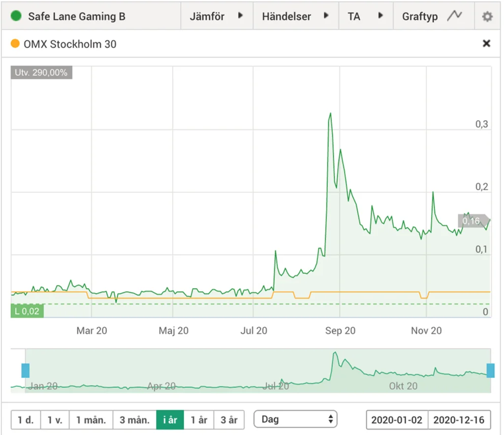
Task: Select the 1 d. time range
Action: coord(26,420)
